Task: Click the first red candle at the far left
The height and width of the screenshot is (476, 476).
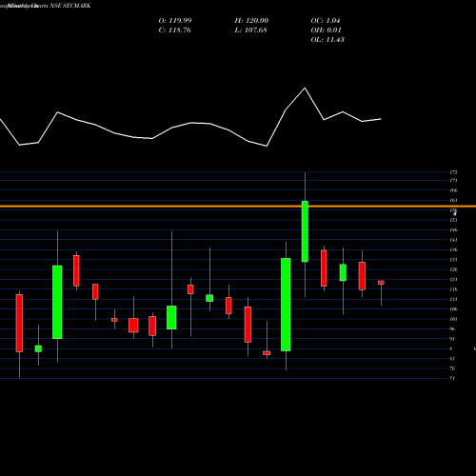Action: (19, 323)
